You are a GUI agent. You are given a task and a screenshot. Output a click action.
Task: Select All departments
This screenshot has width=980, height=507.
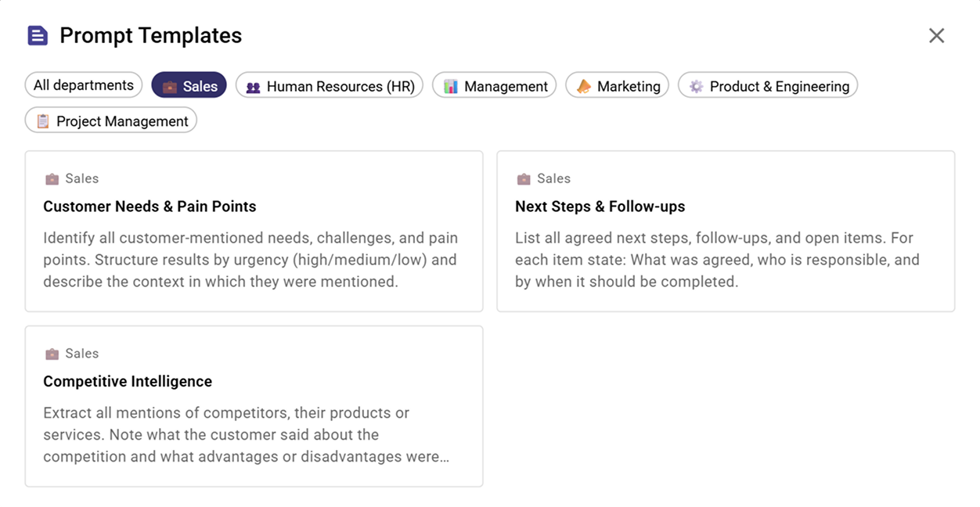83,84
